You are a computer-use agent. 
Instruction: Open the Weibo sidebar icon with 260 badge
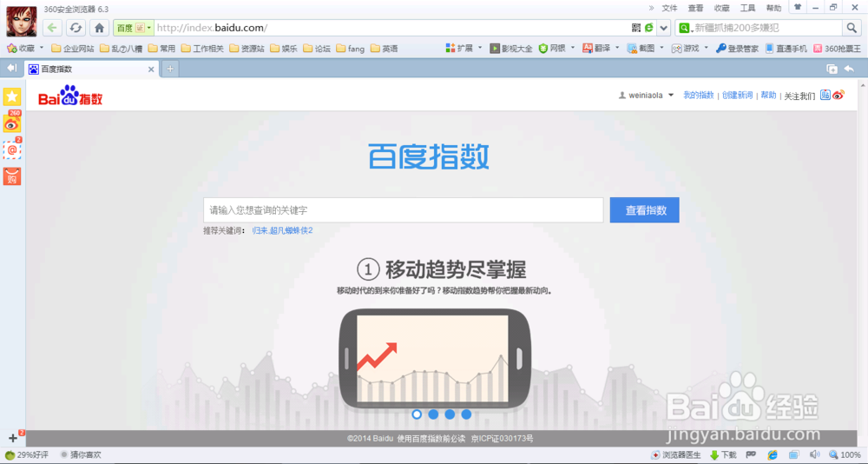point(11,123)
